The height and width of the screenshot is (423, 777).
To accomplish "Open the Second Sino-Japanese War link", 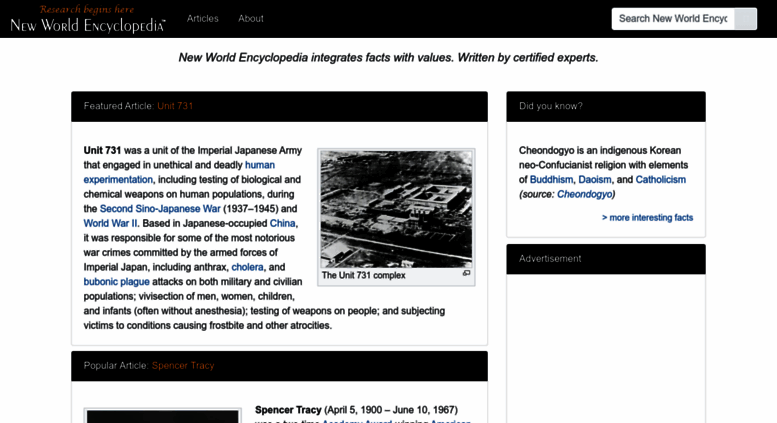I will pyautogui.click(x=160, y=209).
